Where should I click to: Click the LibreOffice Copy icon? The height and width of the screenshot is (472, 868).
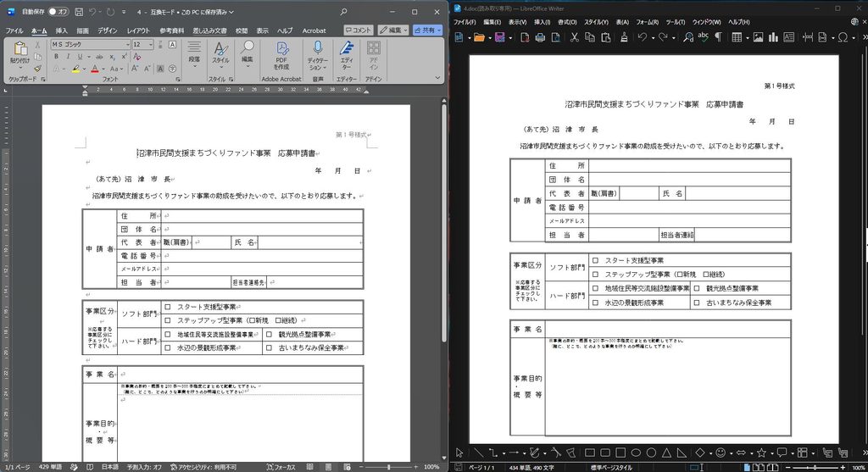click(x=590, y=37)
